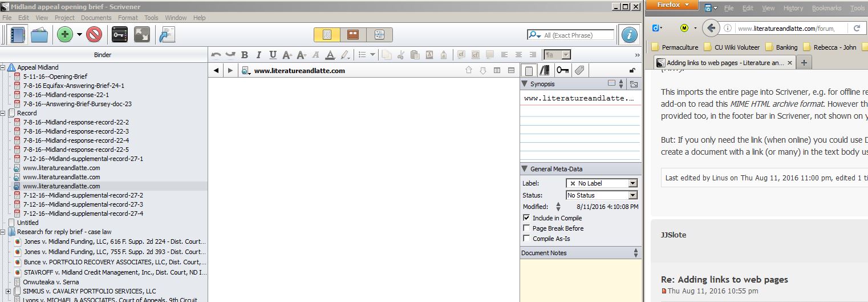This screenshot has height=302, width=868.
Task: Show Keywords tab in Inspector
Action: click(562, 70)
